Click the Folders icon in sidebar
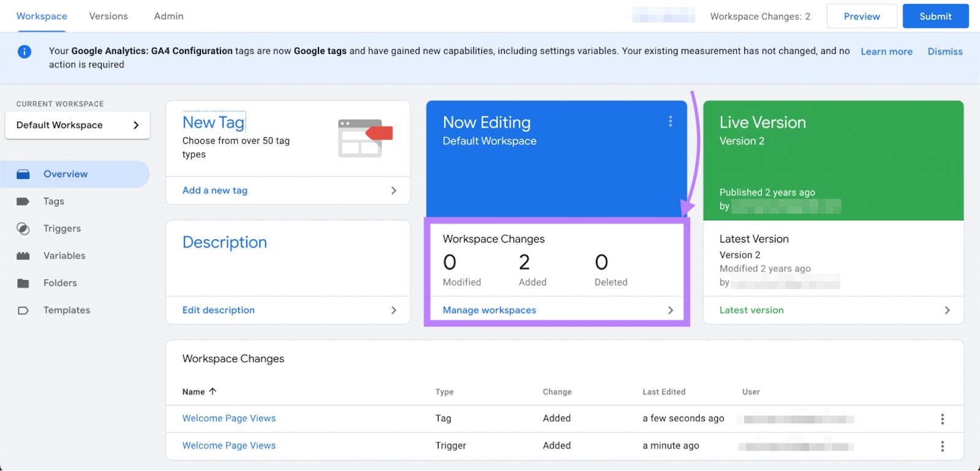Screen dimensions: 980x471 23,283
